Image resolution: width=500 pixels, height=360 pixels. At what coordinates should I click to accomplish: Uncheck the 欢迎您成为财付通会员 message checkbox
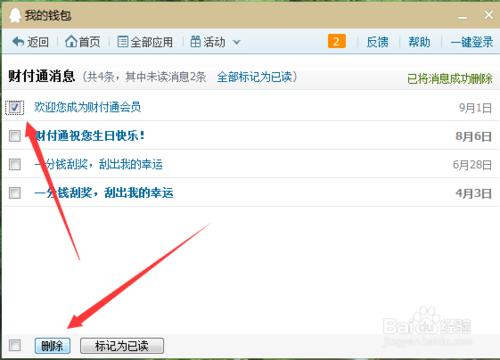15,107
